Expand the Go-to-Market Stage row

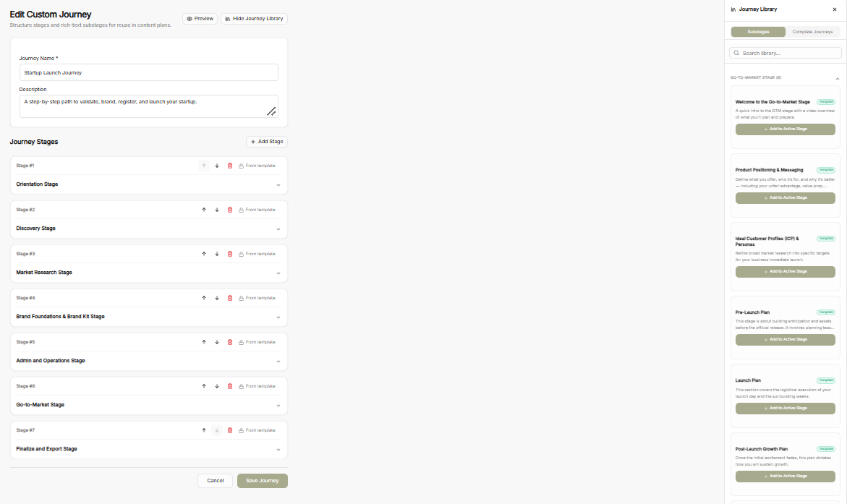click(278, 406)
